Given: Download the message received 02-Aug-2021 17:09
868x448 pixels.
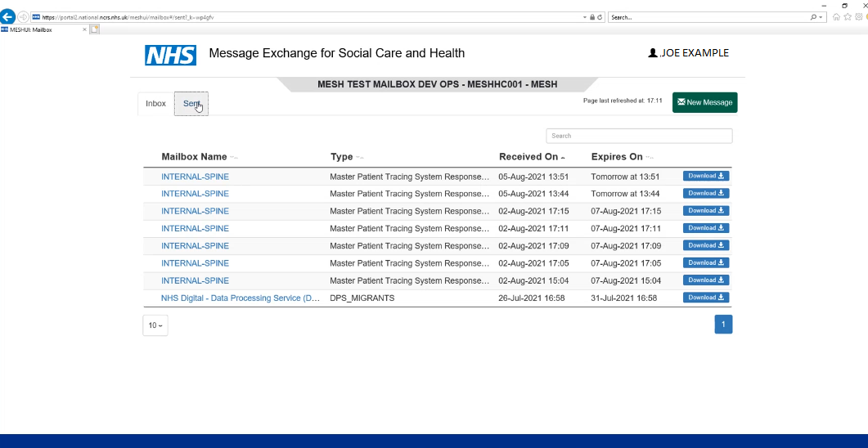Looking at the screenshot, I should coord(706,245).
